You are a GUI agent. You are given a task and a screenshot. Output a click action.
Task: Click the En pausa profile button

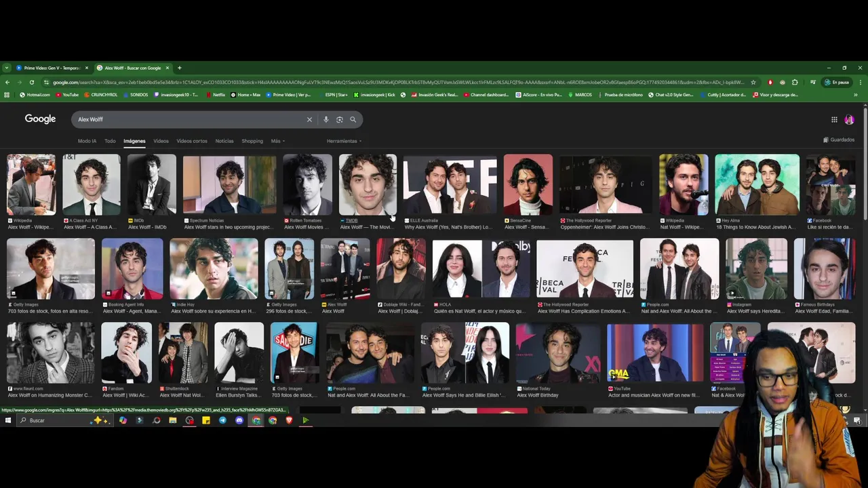[837, 82]
